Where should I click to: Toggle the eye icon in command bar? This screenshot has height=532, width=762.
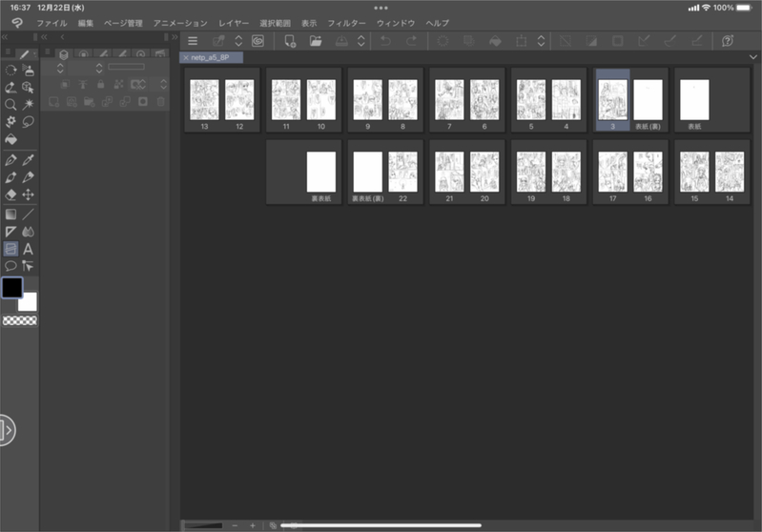point(257,41)
